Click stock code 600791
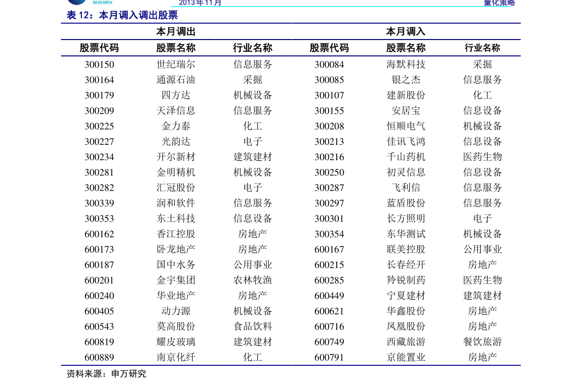588x388 pixels. [x=329, y=357]
